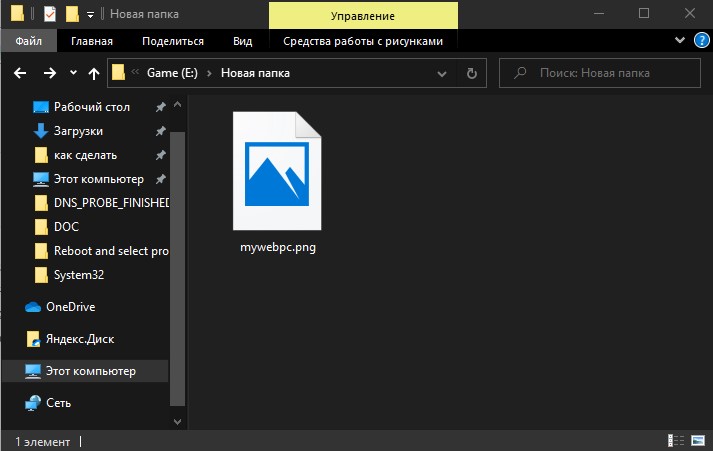The width and height of the screenshot is (713, 451).
Task: Select OneDrive in navigation pane
Action: click(x=70, y=307)
